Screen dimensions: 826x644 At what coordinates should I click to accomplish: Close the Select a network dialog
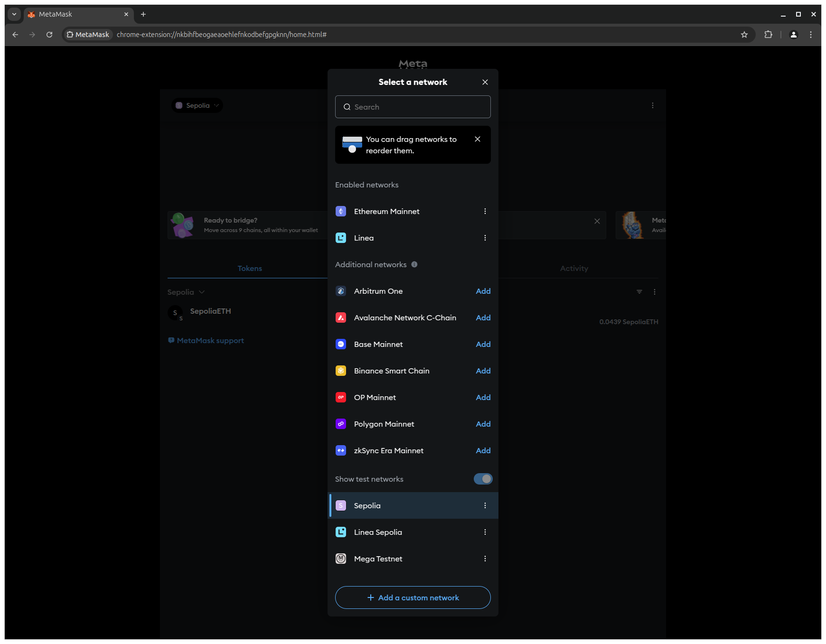pos(485,82)
